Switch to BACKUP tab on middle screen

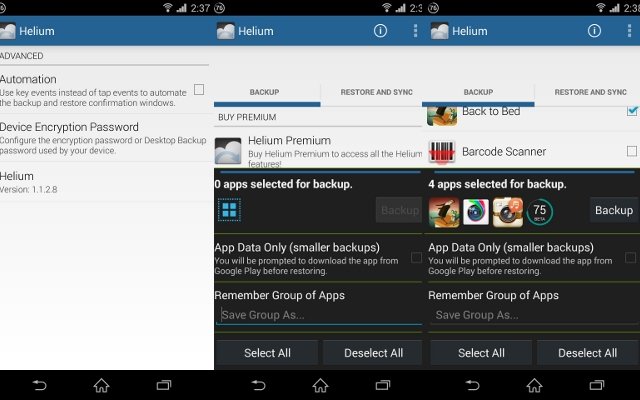point(267,92)
